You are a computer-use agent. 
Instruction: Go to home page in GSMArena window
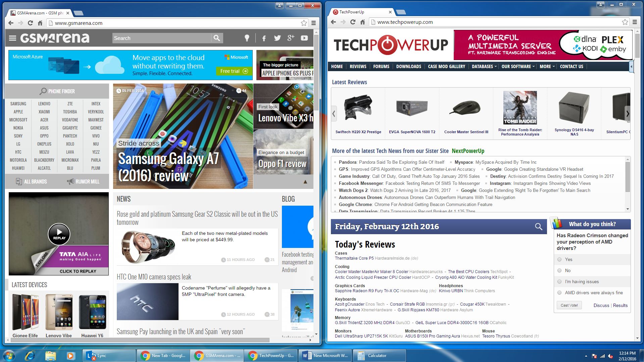40,23
